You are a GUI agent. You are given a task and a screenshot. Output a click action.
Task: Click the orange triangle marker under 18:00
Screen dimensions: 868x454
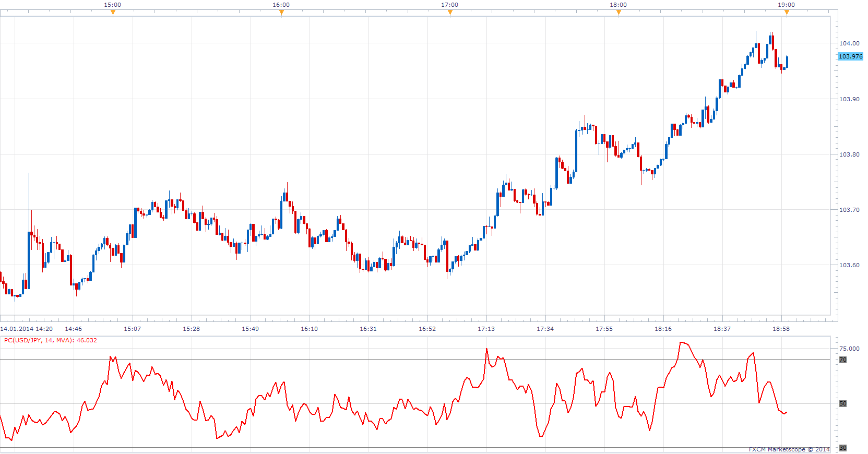[619, 13]
